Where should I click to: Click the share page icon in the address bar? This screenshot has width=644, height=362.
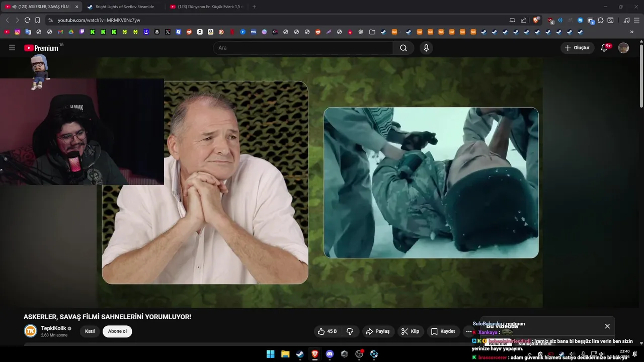point(523,20)
